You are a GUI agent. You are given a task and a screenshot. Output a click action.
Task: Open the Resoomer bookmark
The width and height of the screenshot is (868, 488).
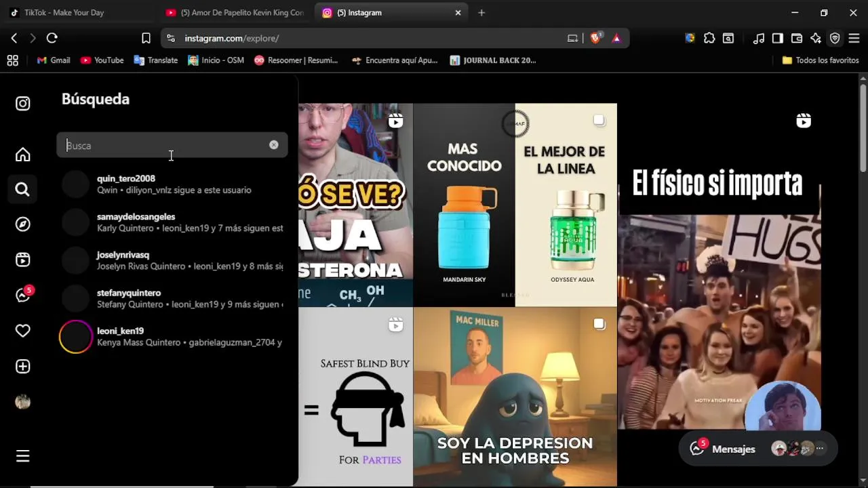(296, 60)
